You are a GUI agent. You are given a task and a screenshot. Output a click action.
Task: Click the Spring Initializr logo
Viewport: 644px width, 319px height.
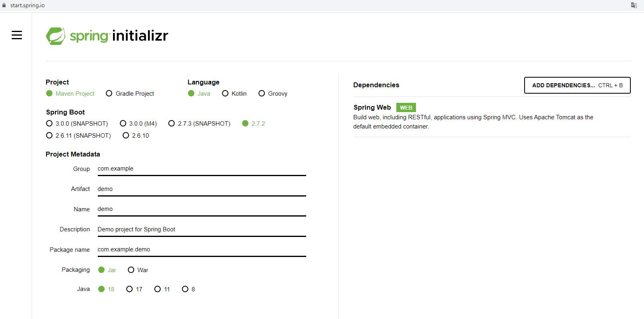point(107,36)
